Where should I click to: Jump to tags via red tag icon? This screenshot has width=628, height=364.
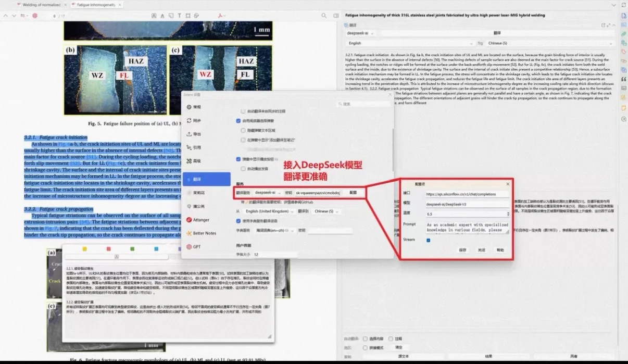[x=623, y=52]
